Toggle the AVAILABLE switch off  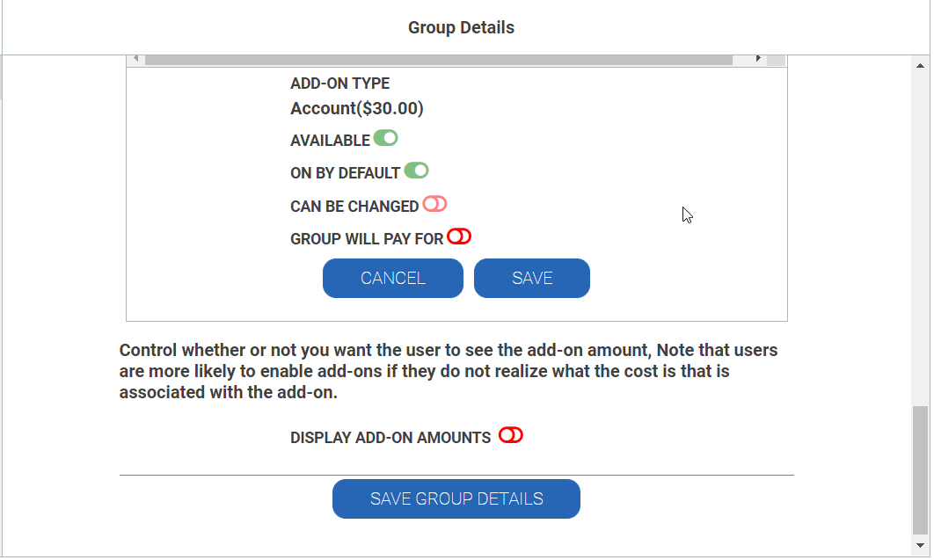point(385,139)
